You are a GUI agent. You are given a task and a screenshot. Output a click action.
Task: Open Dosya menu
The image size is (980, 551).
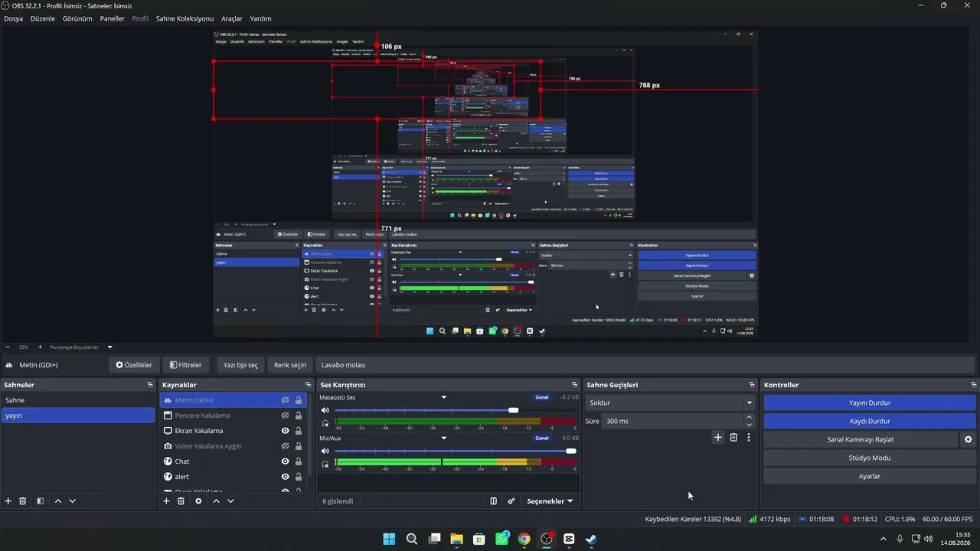pos(13,18)
